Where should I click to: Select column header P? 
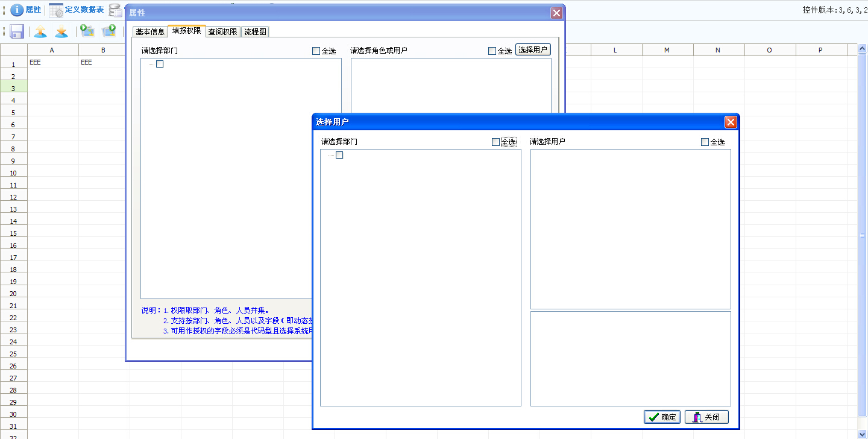[x=821, y=50]
